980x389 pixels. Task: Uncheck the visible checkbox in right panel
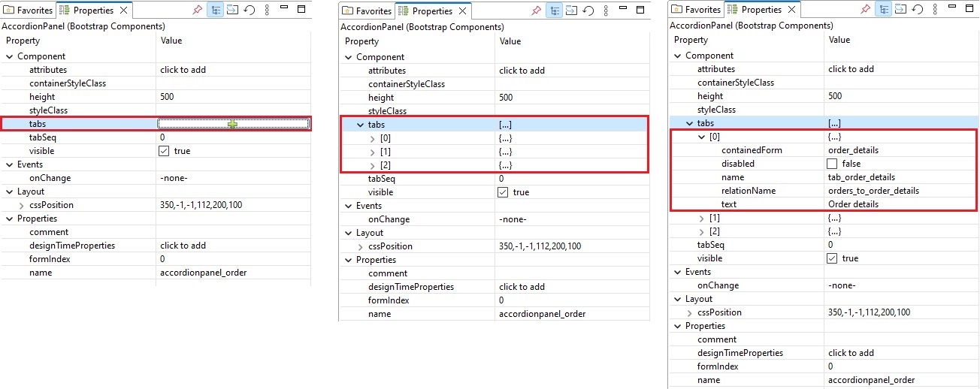[833, 258]
